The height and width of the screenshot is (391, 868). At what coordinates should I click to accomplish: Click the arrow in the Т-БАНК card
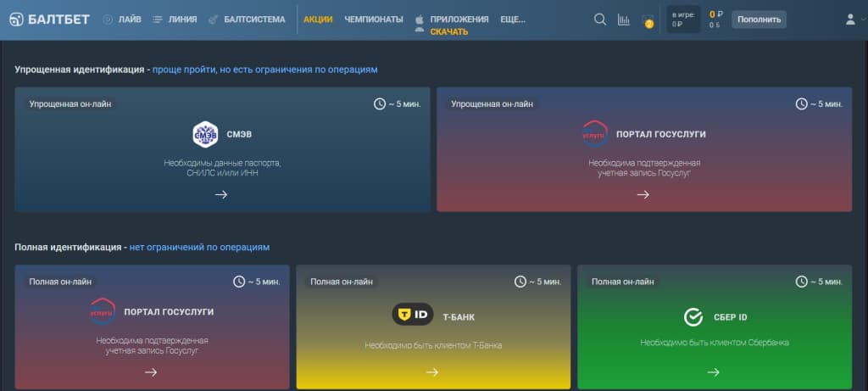point(432,372)
